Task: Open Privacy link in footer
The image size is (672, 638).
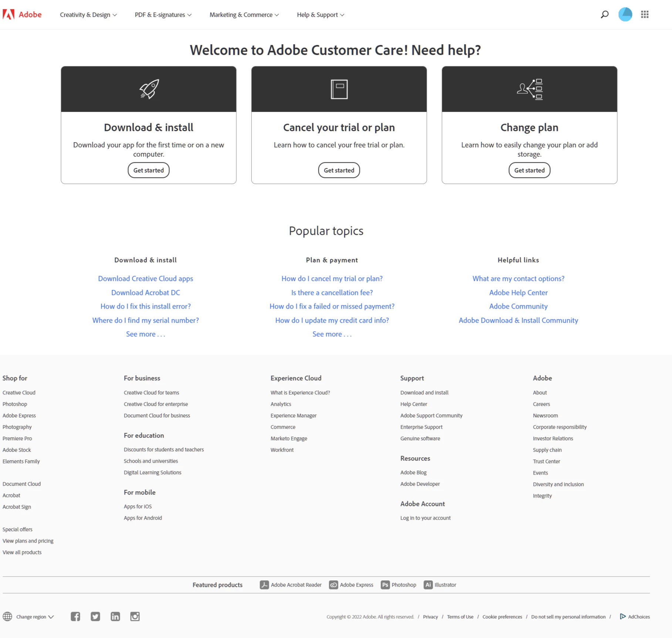Action: click(430, 617)
